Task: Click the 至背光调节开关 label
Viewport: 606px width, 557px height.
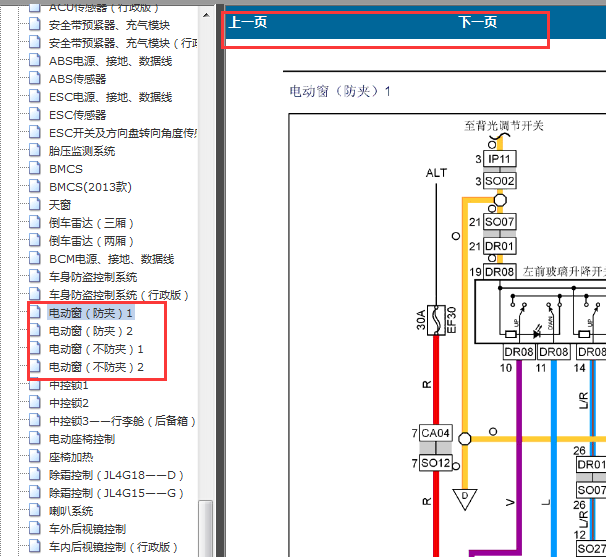Action: point(504,126)
